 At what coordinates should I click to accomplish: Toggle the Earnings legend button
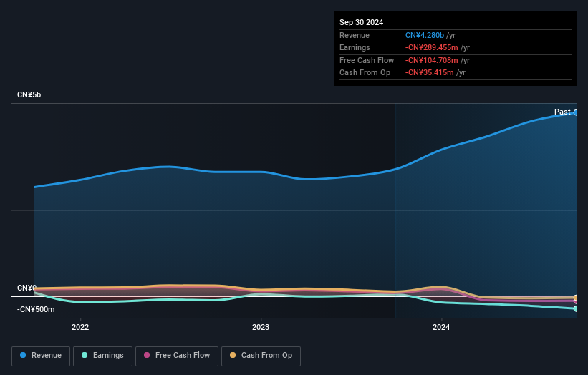pyautogui.click(x=102, y=356)
